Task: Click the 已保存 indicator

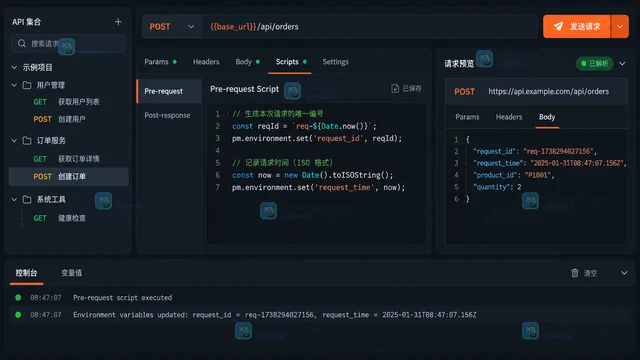Action: click(x=407, y=88)
